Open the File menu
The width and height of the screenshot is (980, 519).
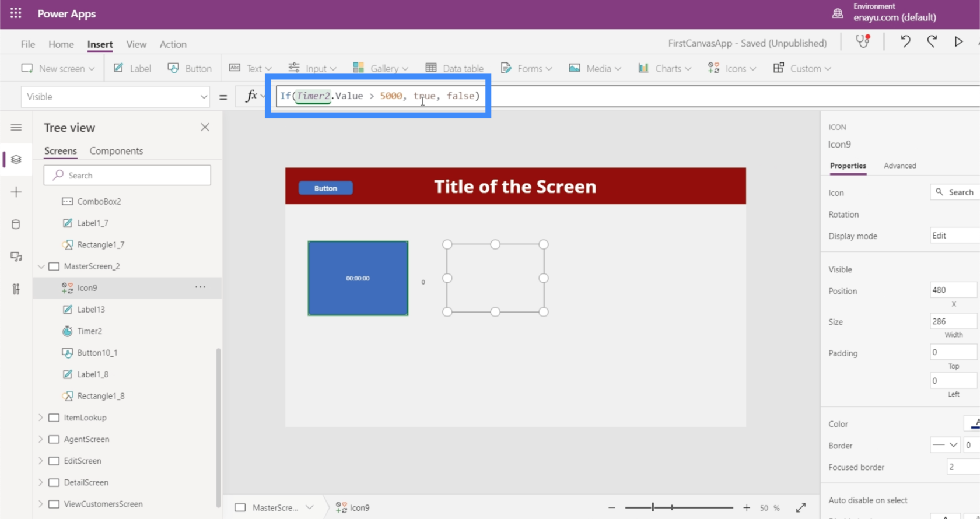(x=27, y=44)
